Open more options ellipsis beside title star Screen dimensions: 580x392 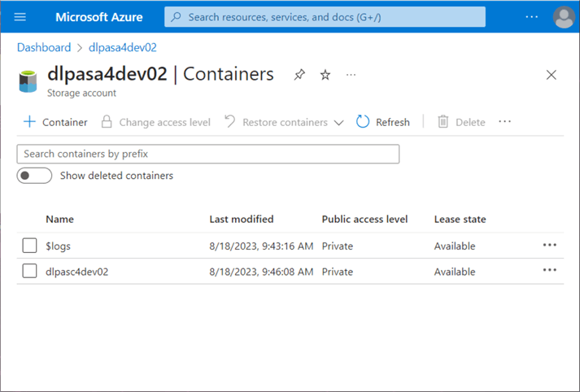tap(351, 75)
